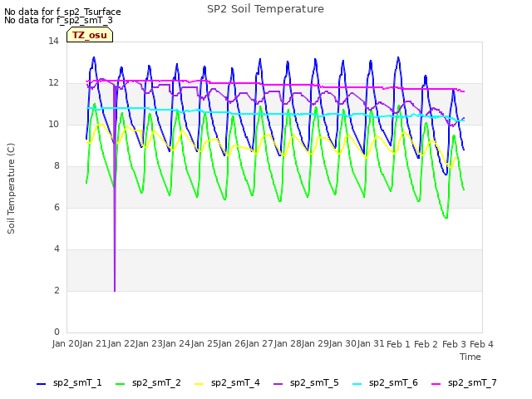Toggle sp2_smT_5 legend entry

point(306,383)
